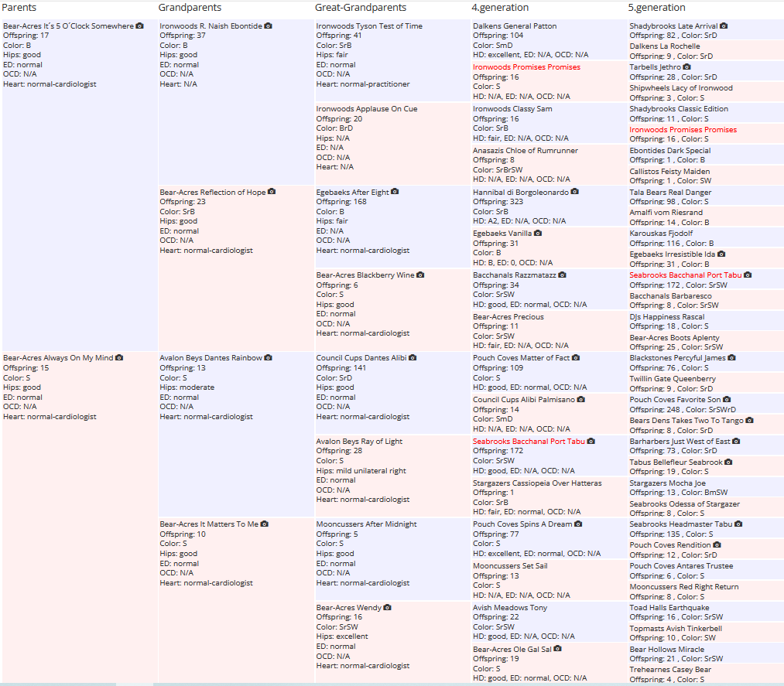Open photo icon next to Bear-Acres Ole Gal Sal
Image resolution: width=784 pixels, height=686 pixels.
pyautogui.click(x=557, y=649)
